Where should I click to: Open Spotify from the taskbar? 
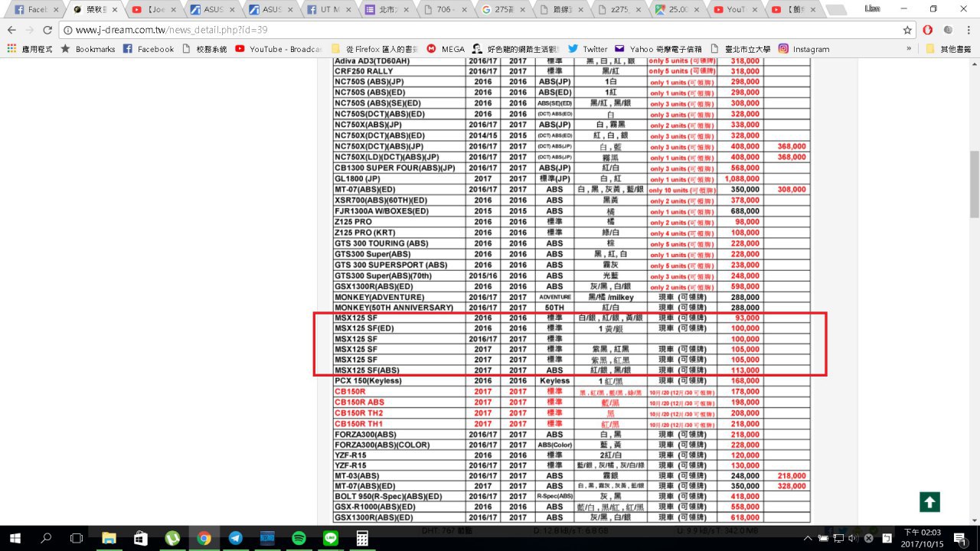click(299, 538)
